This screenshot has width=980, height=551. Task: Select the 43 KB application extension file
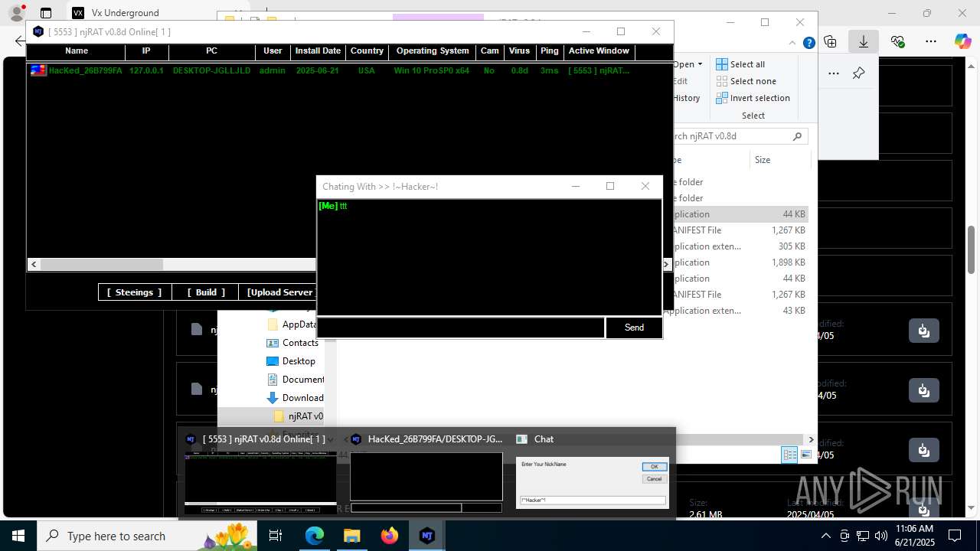(735, 311)
